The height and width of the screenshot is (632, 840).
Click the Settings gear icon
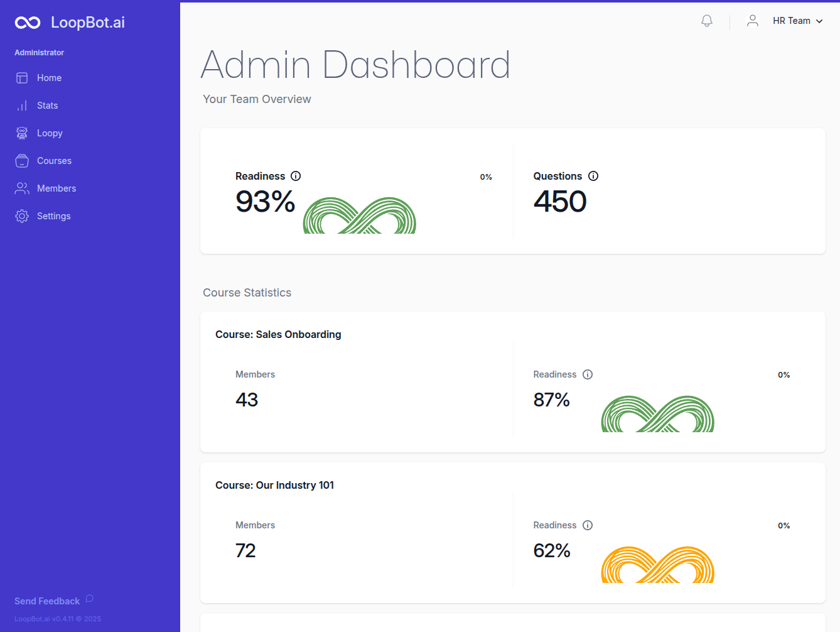click(x=22, y=216)
